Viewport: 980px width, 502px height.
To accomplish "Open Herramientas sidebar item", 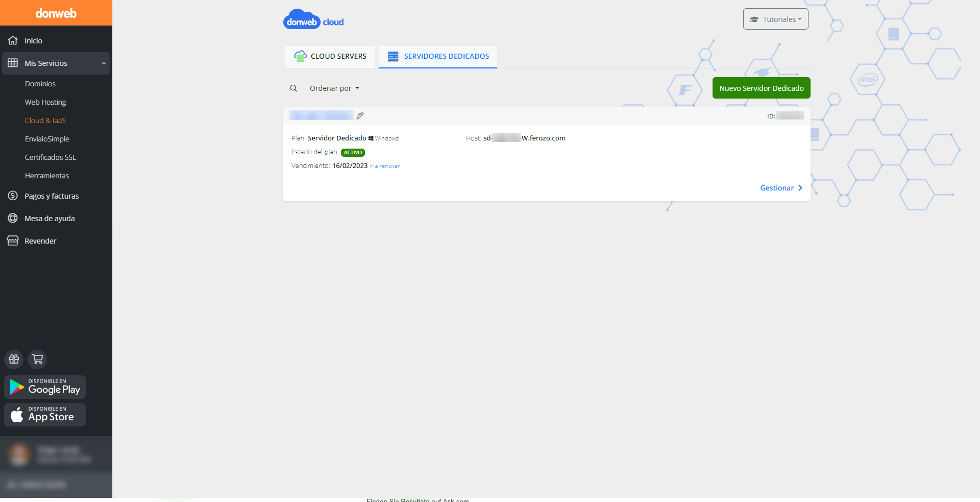I will [x=47, y=176].
